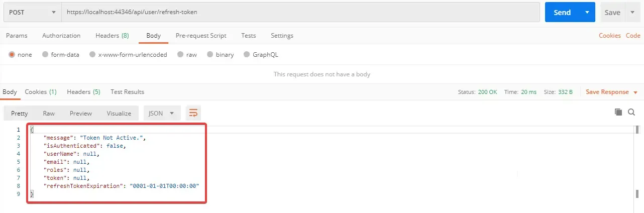644x213 pixels.
Task: Switch to response Headers tab
Action: 83,92
